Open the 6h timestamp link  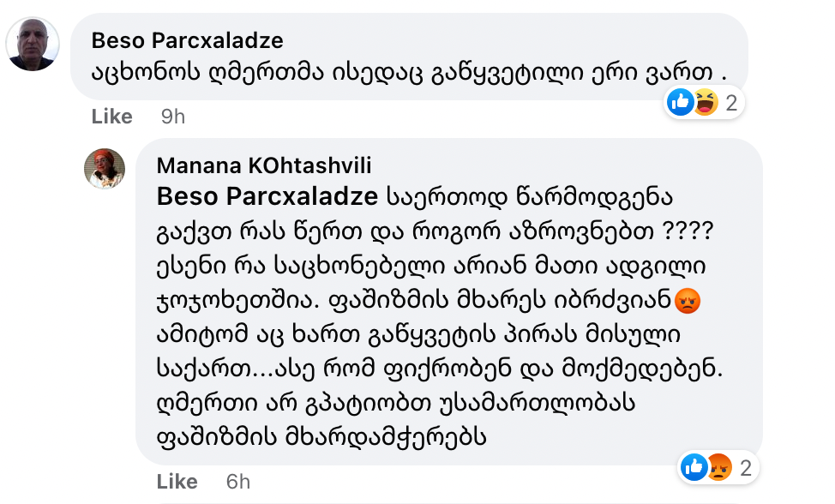238,481
